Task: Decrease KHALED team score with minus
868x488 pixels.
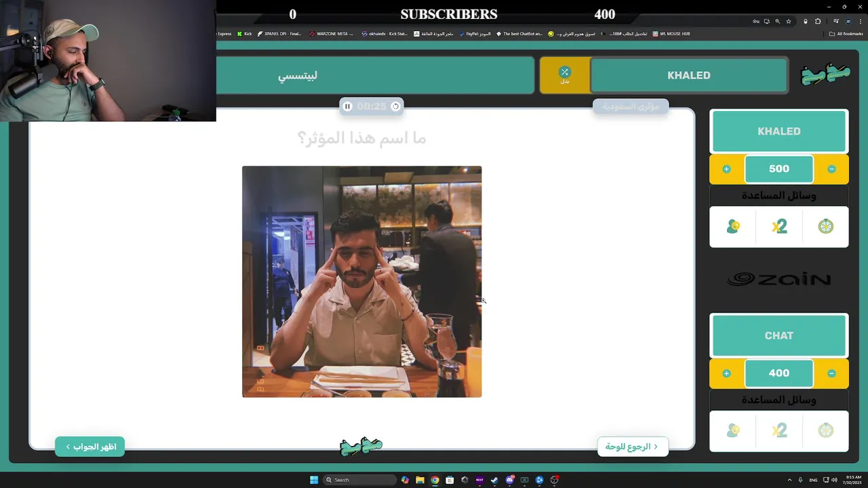Action: (831, 169)
